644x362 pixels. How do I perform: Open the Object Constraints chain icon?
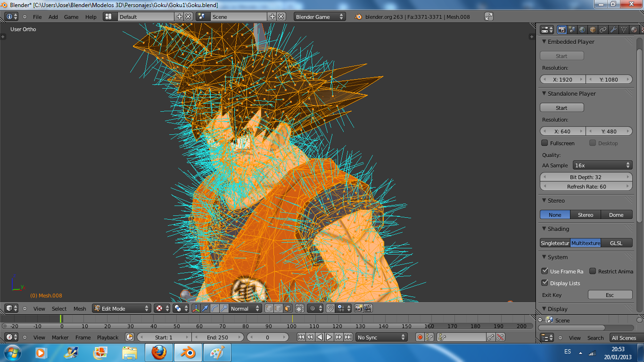tap(603, 30)
